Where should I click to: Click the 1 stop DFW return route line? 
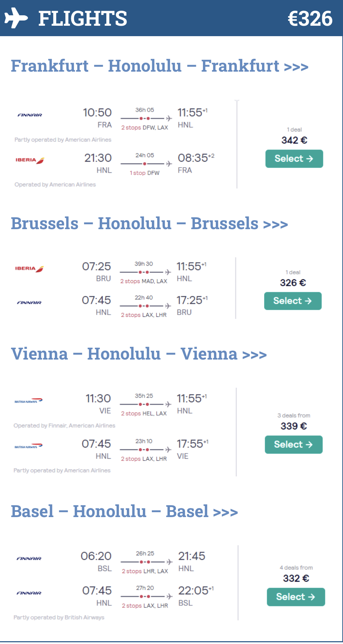[x=145, y=163]
